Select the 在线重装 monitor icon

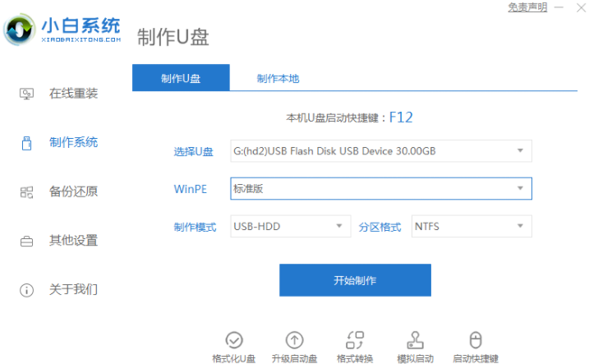(26, 94)
